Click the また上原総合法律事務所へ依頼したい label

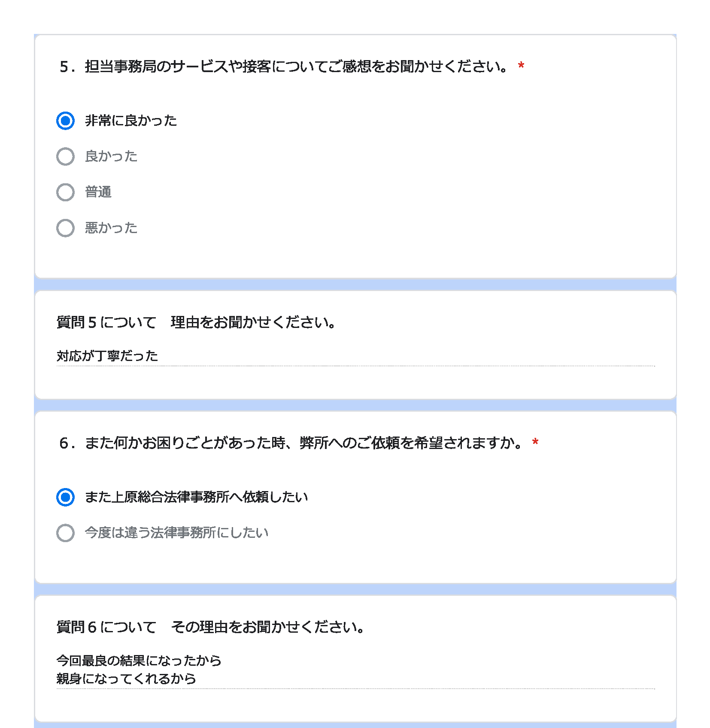point(196,497)
